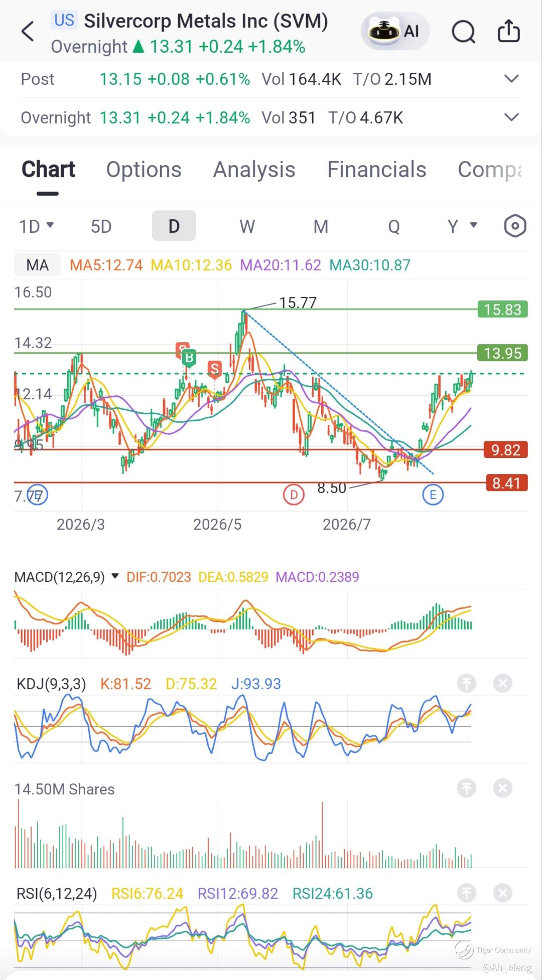Switch to the Financials tab
The height and width of the screenshot is (980, 542).
pos(377,170)
